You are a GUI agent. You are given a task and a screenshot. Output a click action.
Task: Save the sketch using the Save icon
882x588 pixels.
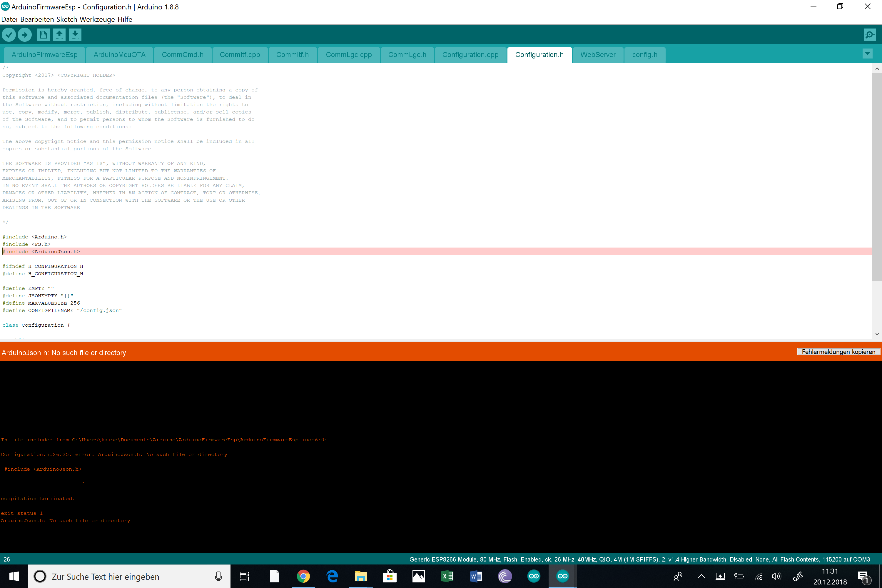pyautogui.click(x=75, y=34)
